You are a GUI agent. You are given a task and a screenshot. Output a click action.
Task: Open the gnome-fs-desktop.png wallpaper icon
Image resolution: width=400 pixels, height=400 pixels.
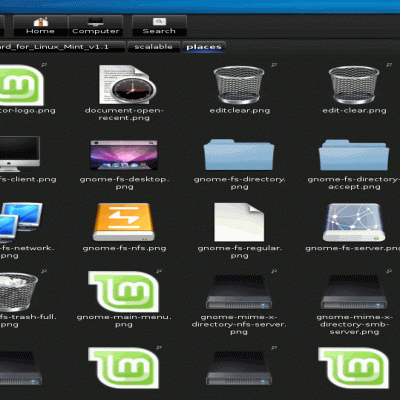[124, 155]
